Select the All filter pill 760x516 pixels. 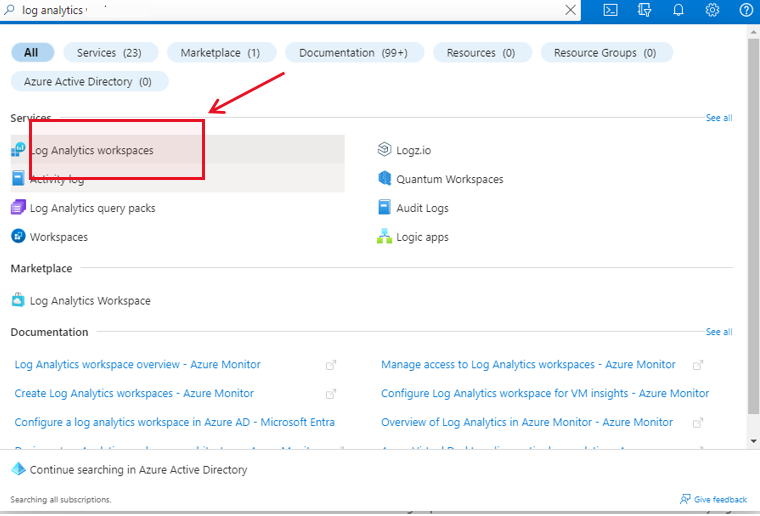click(x=32, y=52)
